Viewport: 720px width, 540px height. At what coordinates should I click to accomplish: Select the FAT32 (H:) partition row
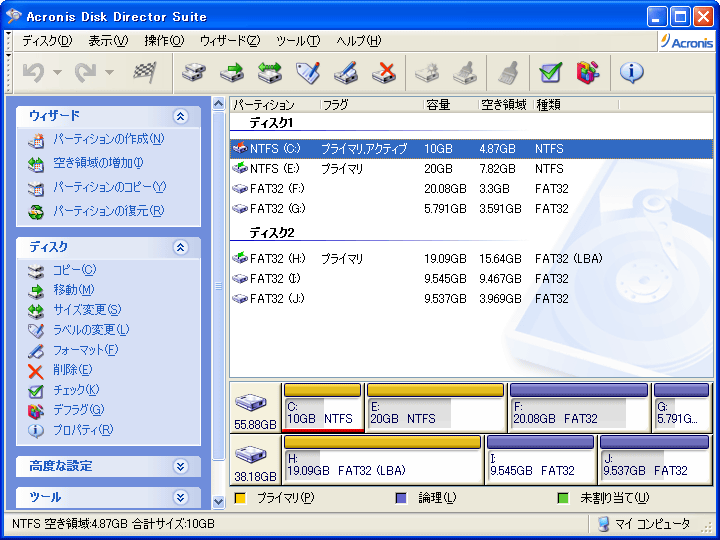[471, 259]
